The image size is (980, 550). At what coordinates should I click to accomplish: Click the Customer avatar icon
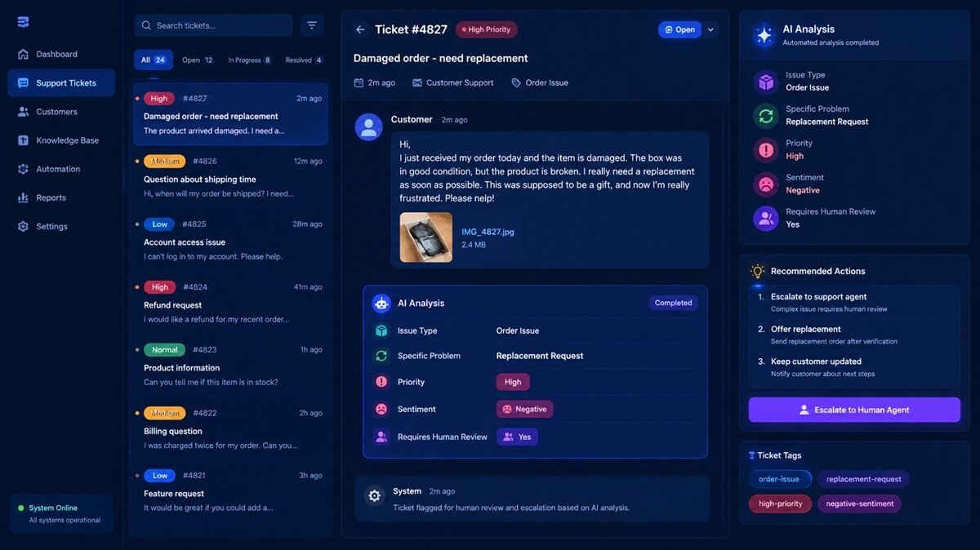click(368, 127)
